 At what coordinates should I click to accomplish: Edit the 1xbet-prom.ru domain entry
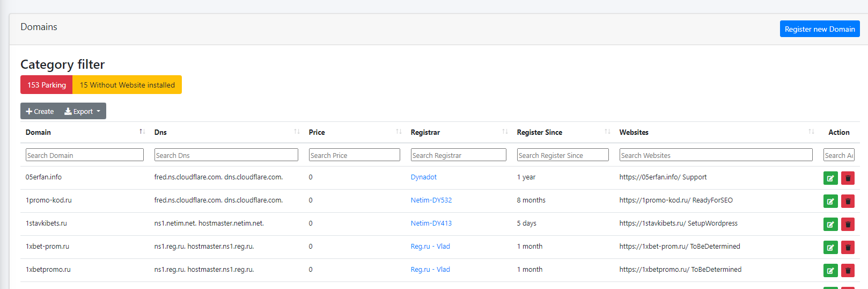830,248
